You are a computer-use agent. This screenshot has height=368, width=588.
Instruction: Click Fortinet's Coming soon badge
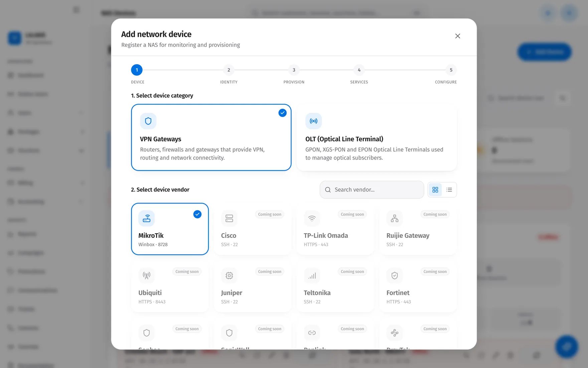point(435,272)
